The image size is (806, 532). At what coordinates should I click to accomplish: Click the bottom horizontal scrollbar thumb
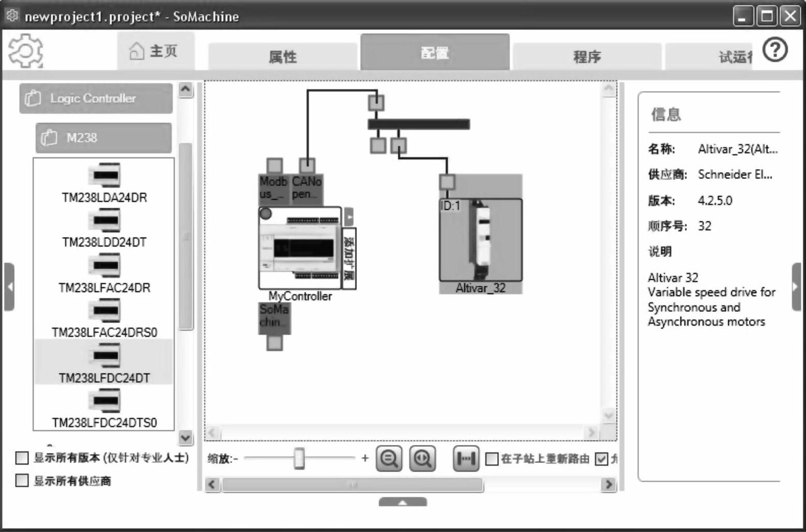tap(353, 484)
